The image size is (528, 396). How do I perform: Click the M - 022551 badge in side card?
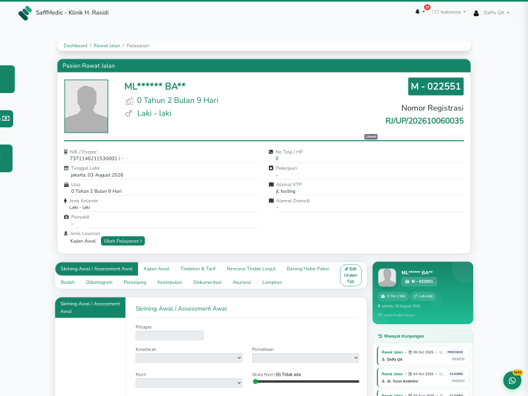pyautogui.click(x=419, y=282)
